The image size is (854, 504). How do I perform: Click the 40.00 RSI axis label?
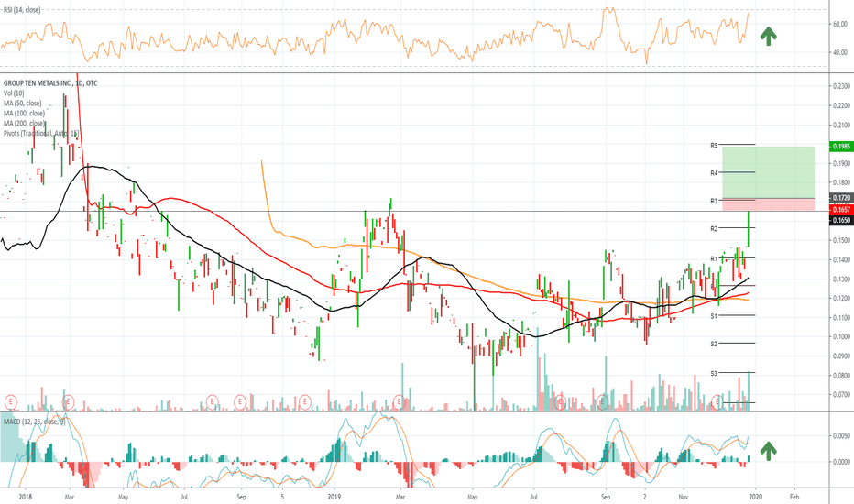tap(840, 53)
